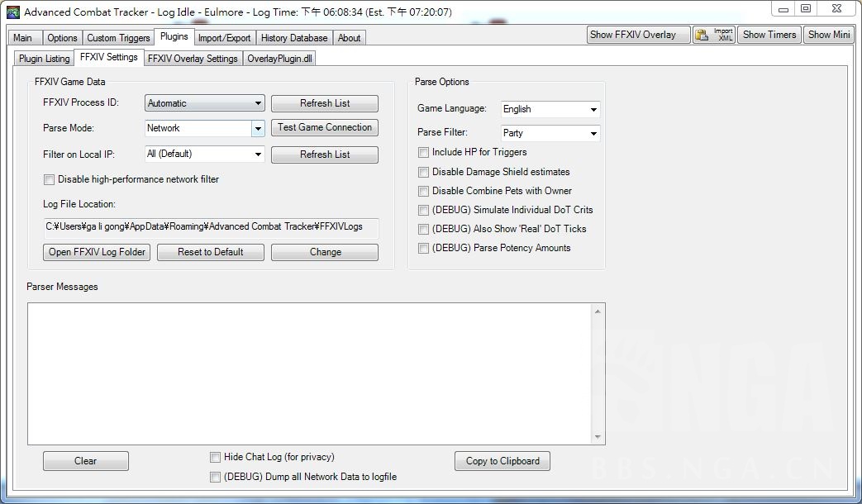862x504 pixels.
Task: Click the Parser Messages scrollbar down arrow
Action: [598, 437]
